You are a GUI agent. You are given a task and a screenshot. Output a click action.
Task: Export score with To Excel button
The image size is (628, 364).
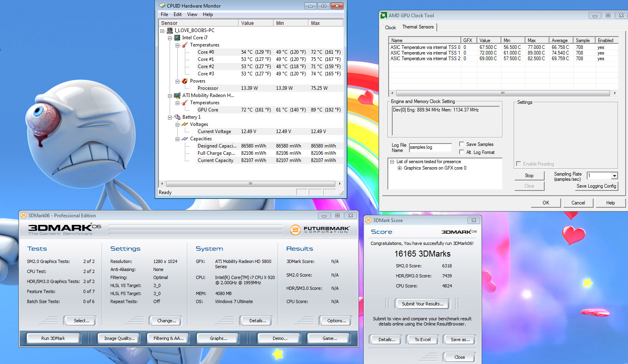[x=422, y=340]
